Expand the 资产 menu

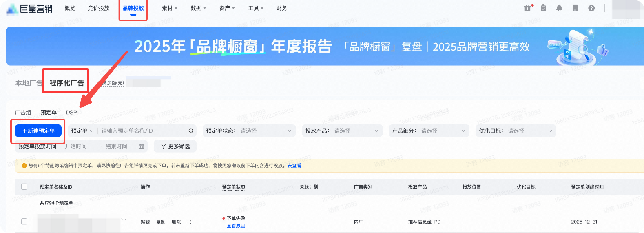(x=227, y=8)
